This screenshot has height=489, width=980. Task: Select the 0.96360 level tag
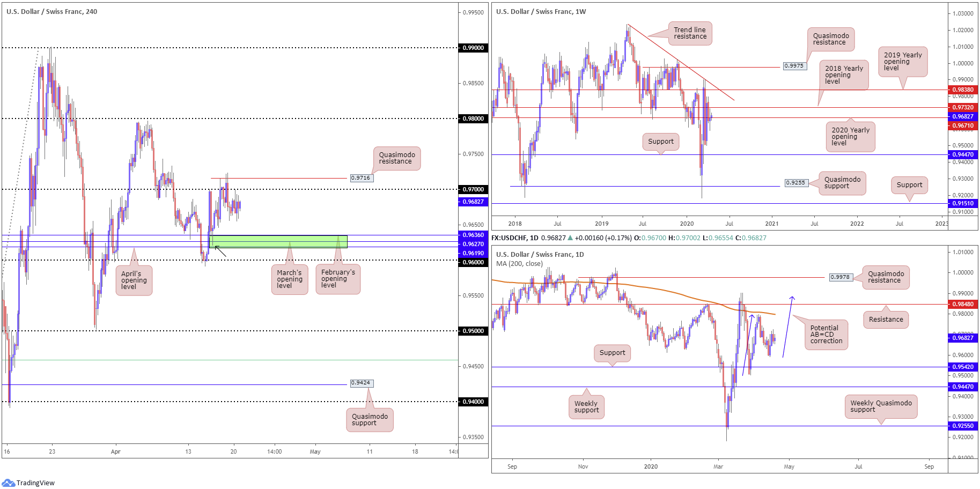[473, 235]
